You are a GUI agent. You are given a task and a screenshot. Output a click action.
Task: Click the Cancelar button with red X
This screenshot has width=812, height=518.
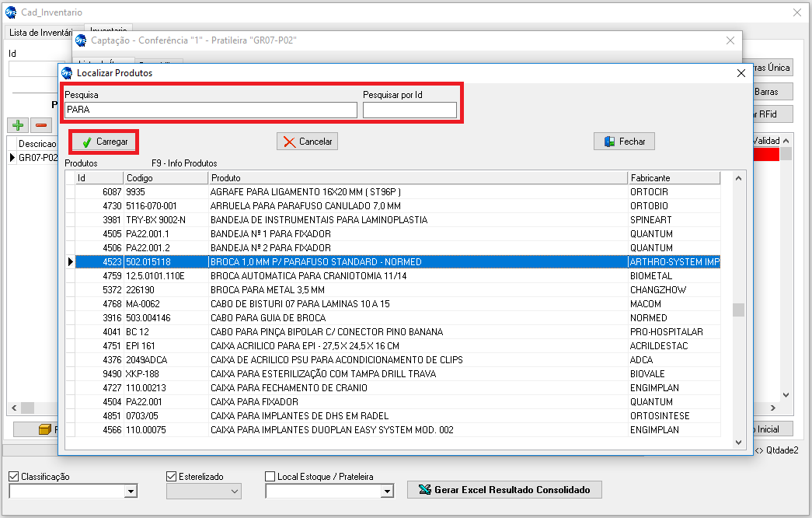click(x=307, y=142)
